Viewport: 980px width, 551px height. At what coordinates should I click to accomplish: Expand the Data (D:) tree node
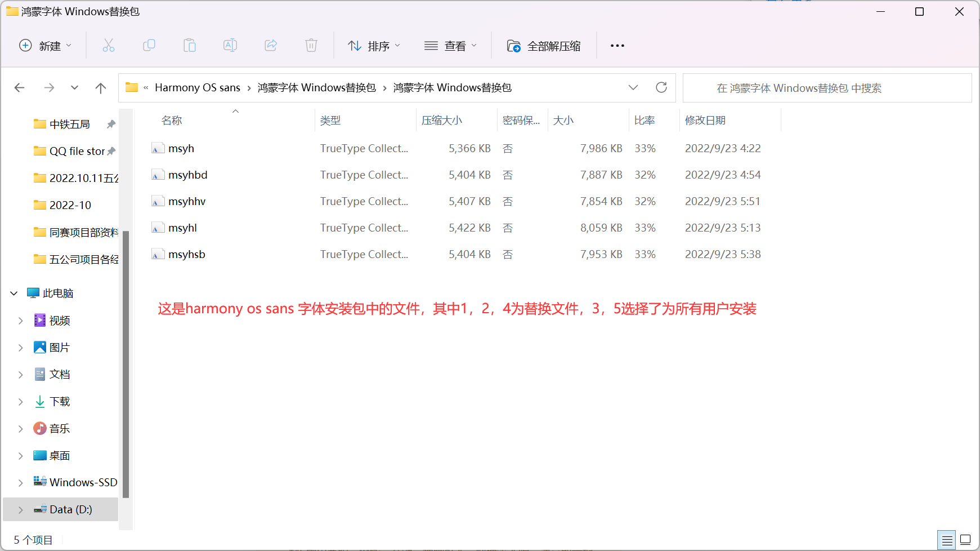(21, 510)
